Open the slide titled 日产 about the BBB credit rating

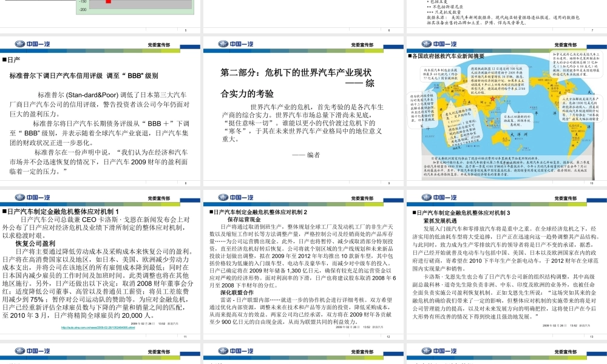(x=100, y=109)
